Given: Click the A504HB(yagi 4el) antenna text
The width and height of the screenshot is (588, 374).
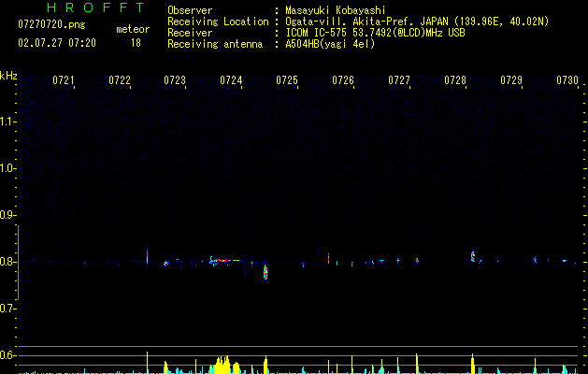Looking at the screenshot, I should (x=330, y=44).
